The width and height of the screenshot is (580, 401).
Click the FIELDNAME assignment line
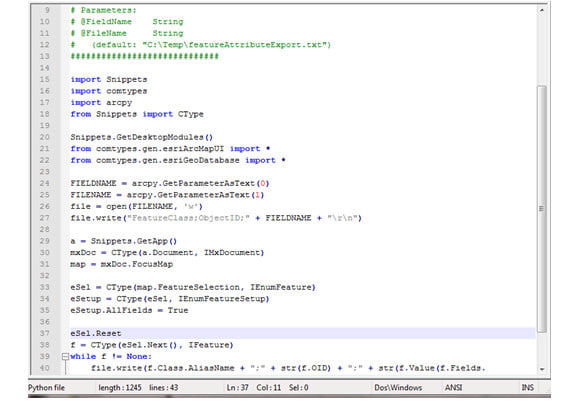tap(170, 183)
